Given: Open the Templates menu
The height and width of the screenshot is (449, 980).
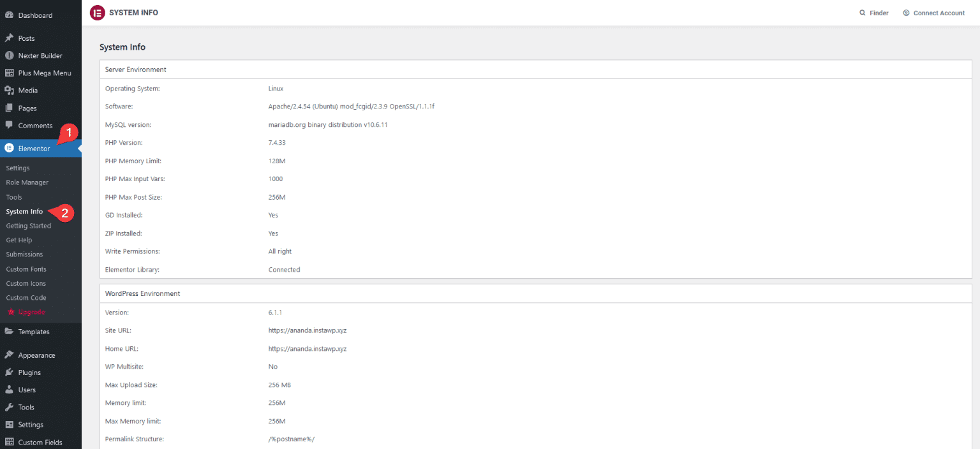Looking at the screenshot, I should click(33, 332).
